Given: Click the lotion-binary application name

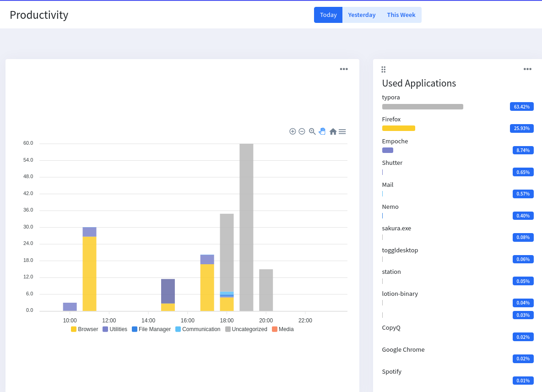Looking at the screenshot, I should [x=400, y=294].
